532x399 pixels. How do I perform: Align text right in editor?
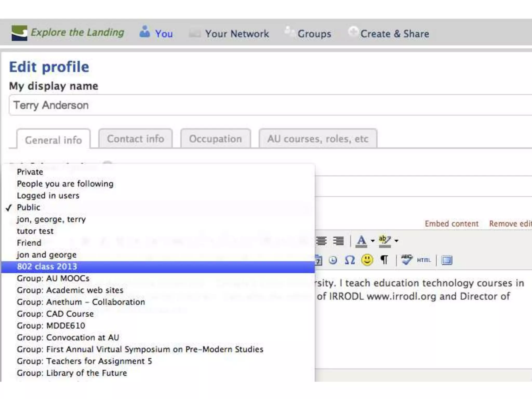338,241
